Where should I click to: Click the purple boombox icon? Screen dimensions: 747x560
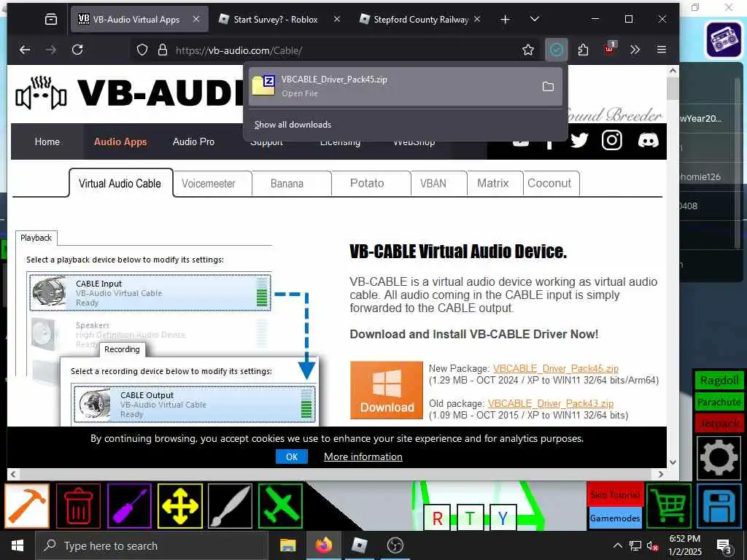pyautogui.click(x=723, y=39)
